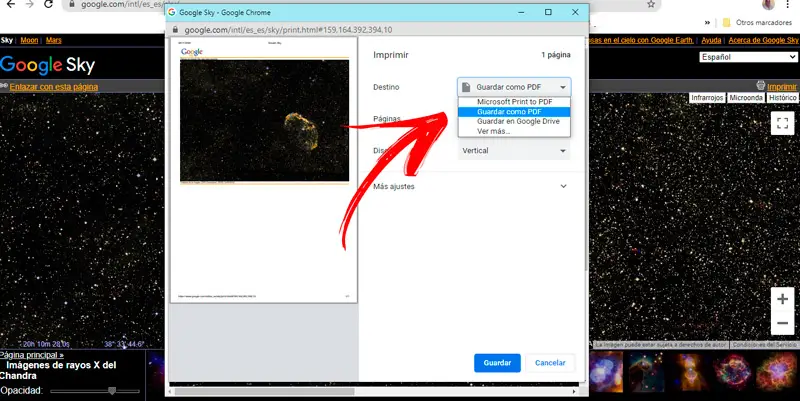Expand Más ajustes section
The height and width of the screenshot is (401, 800).
point(470,186)
